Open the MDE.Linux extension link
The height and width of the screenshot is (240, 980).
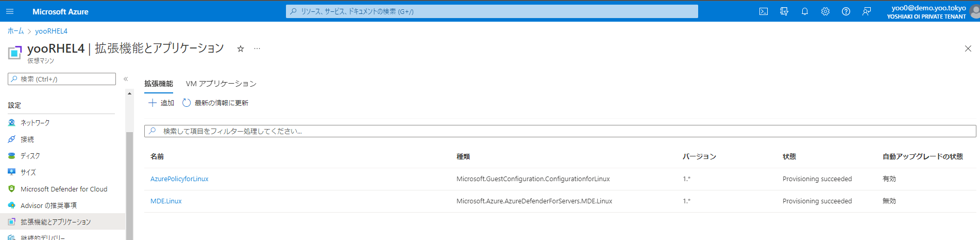click(x=166, y=201)
